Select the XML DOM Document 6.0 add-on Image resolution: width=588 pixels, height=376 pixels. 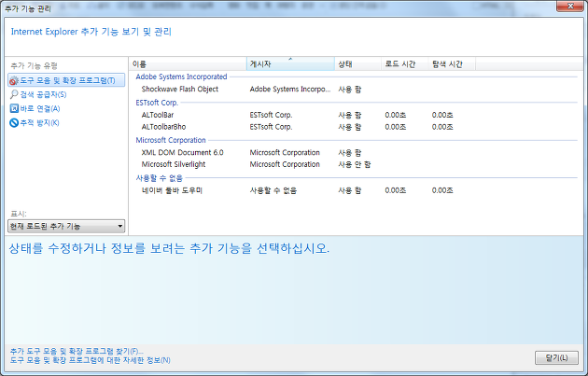[182, 153]
